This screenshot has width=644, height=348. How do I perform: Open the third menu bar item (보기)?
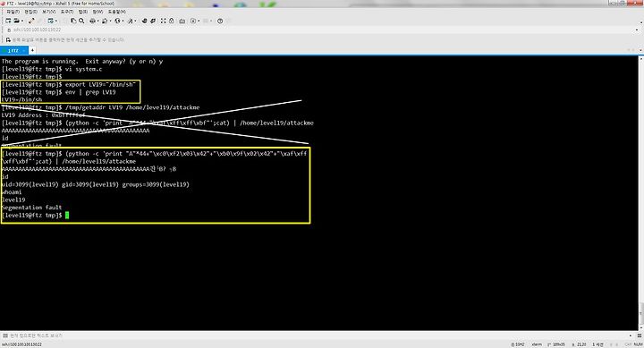(x=48, y=12)
